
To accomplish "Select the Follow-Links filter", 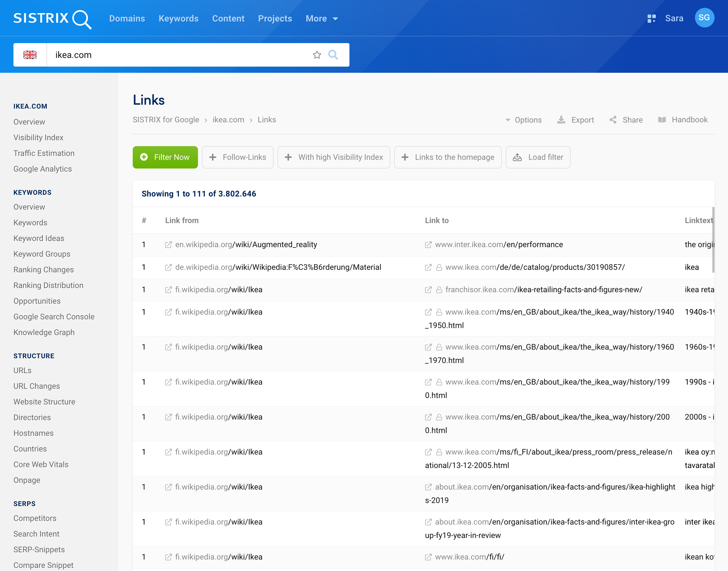I will [x=238, y=157].
